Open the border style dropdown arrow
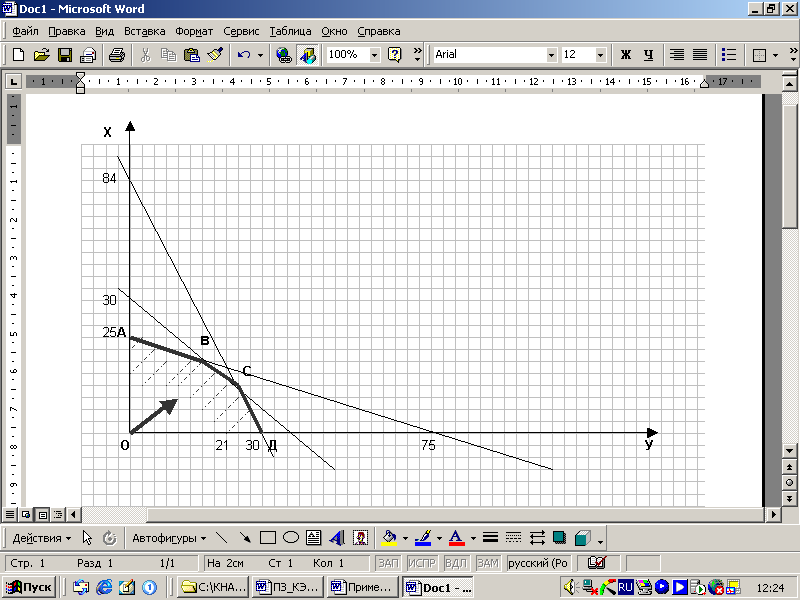800x600 pixels. coord(776,55)
